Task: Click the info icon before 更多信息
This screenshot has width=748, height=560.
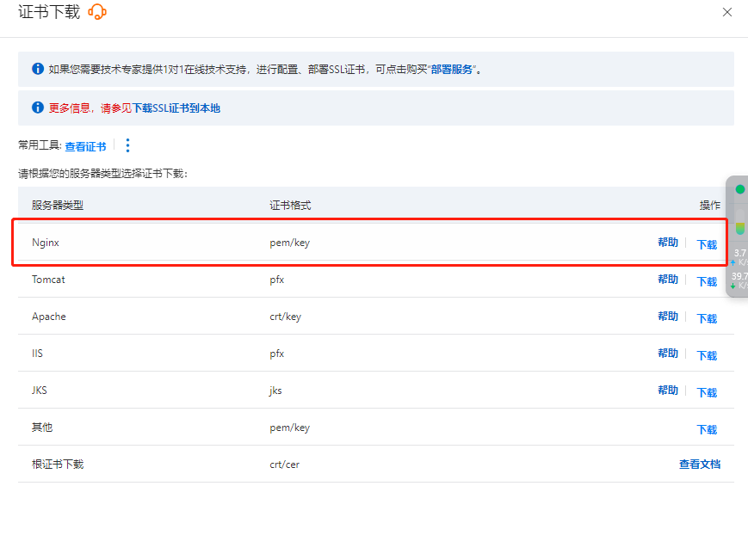Action: point(38,108)
